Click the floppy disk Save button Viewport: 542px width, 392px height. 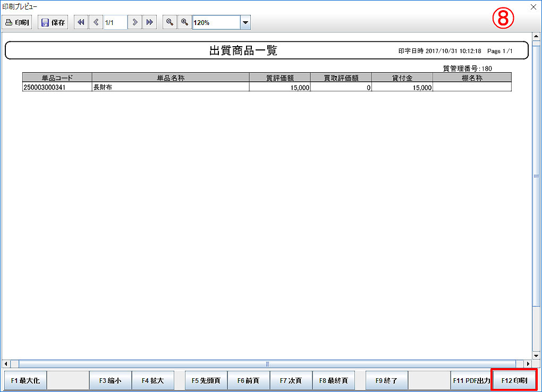53,22
